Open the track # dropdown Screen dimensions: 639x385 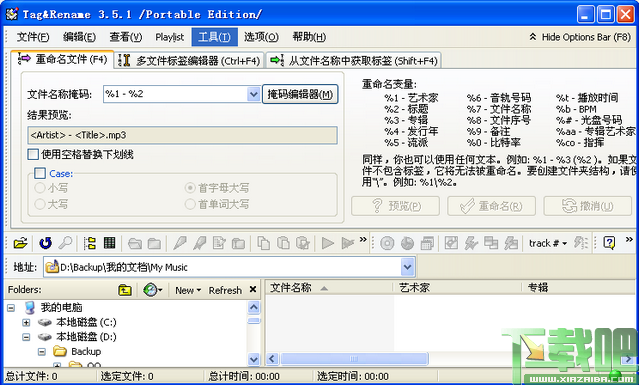548,243
